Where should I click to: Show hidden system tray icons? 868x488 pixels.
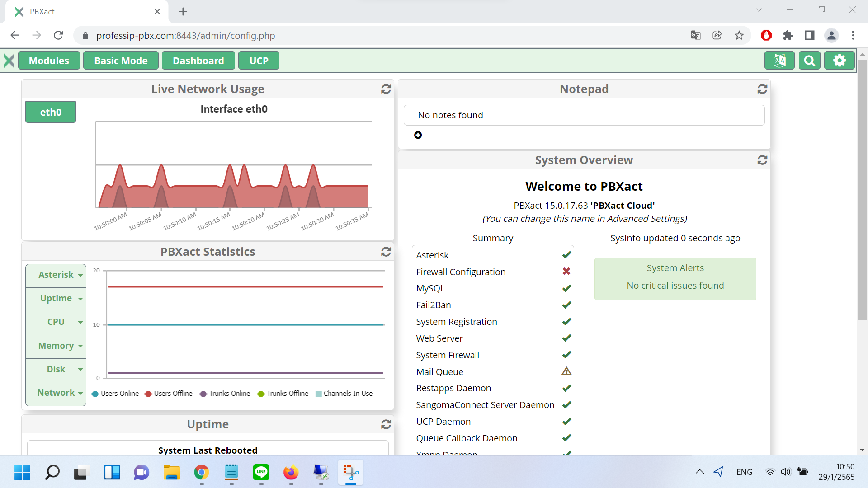point(699,472)
